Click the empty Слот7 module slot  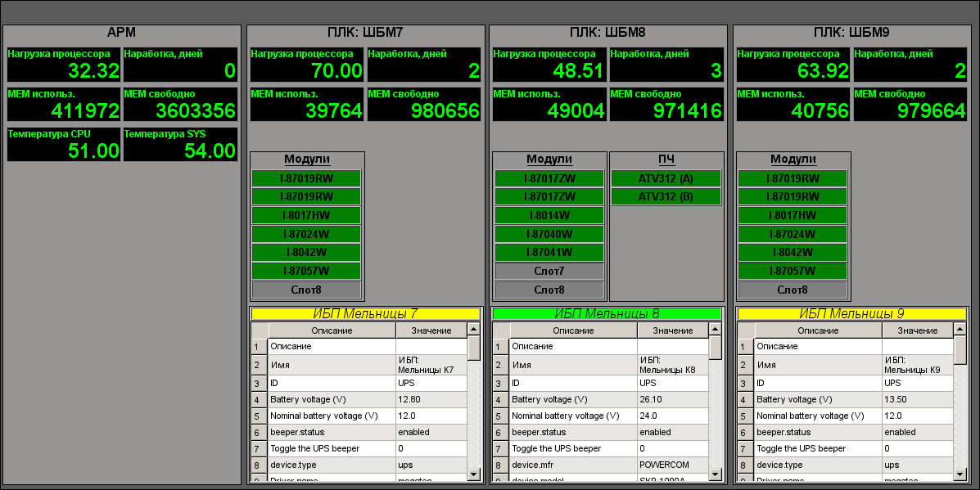click(x=549, y=272)
